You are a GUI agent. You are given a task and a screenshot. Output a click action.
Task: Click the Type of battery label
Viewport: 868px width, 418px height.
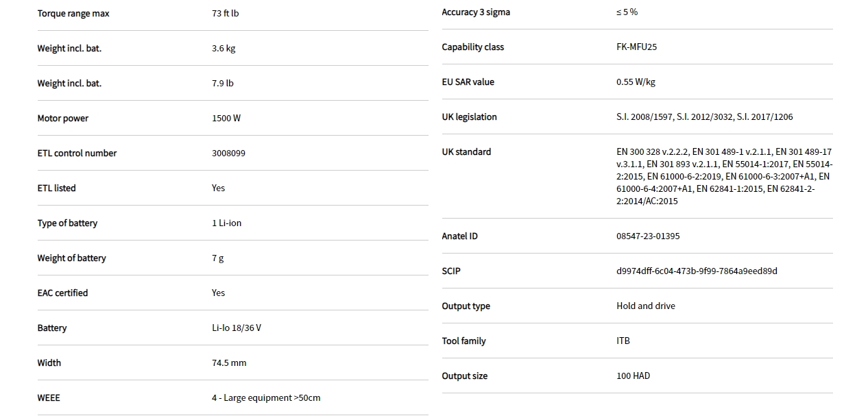(67, 223)
